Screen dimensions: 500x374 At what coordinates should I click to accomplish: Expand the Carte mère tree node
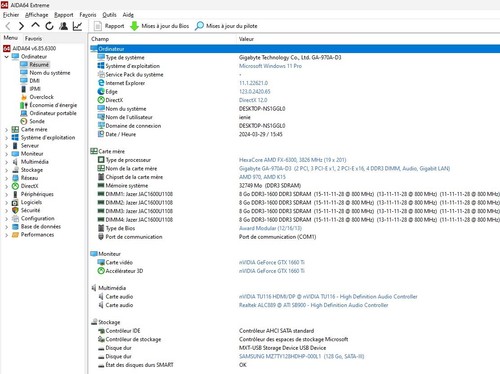6,130
